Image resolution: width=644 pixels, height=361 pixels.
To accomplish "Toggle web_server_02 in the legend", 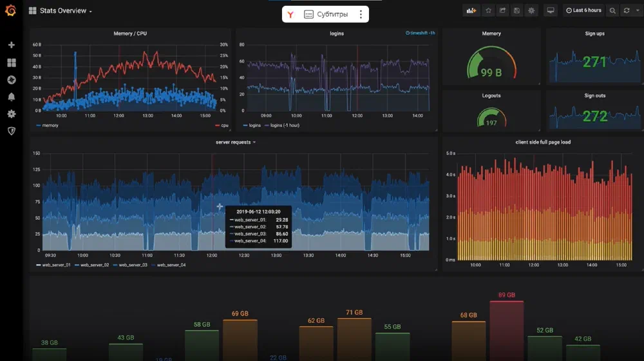I will point(92,265).
